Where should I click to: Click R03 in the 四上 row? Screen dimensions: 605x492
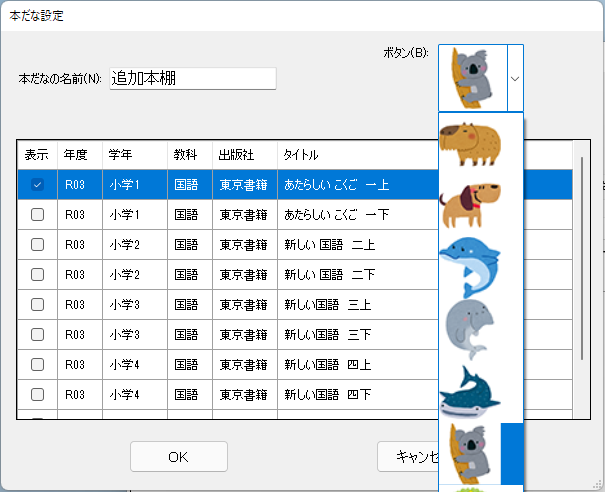74,365
